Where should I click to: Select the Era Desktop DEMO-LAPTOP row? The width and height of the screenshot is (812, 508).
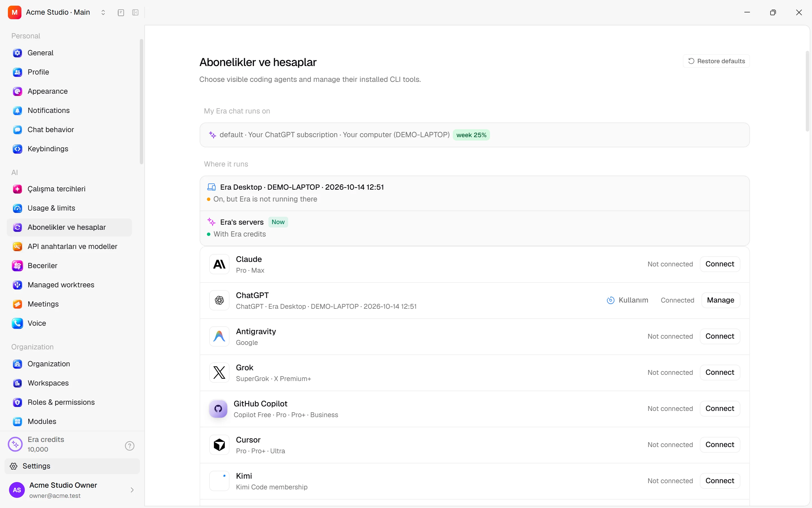(x=475, y=193)
